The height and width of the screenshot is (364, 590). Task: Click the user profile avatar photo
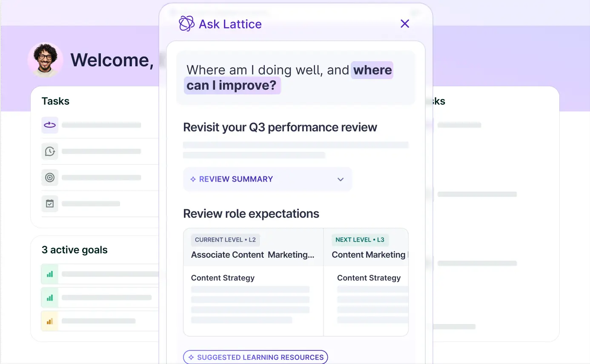point(45,60)
